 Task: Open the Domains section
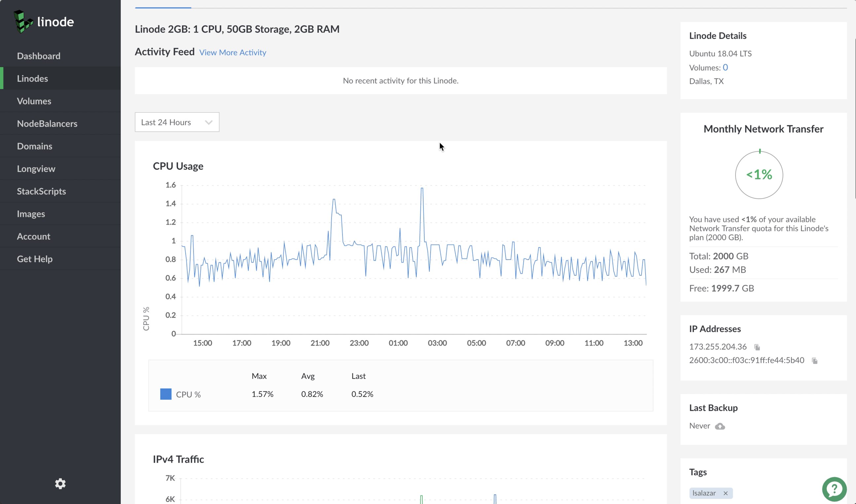pyautogui.click(x=34, y=146)
